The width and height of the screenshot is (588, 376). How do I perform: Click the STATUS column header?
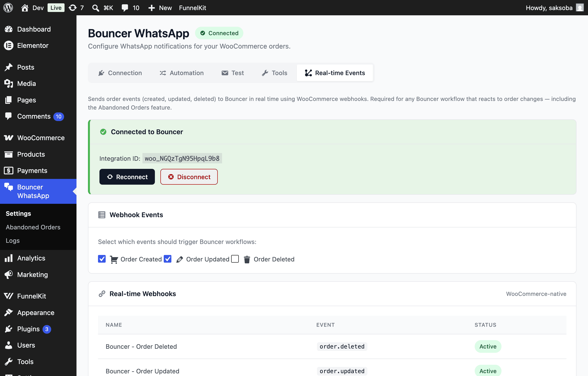(485, 325)
